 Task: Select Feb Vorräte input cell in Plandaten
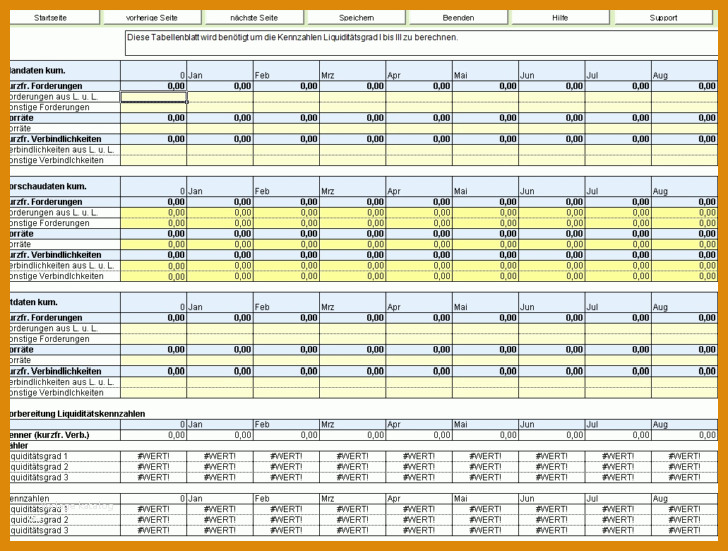tap(286, 129)
